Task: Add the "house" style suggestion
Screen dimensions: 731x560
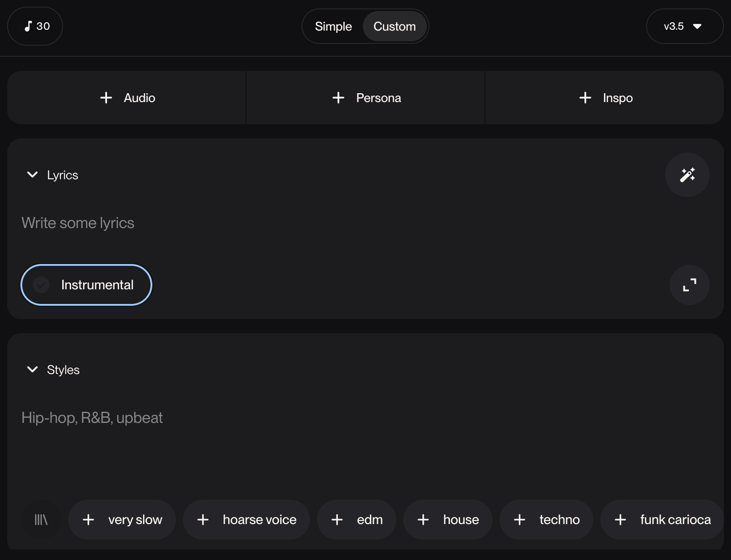Action: pyautogui.click(x=448, y=520)
